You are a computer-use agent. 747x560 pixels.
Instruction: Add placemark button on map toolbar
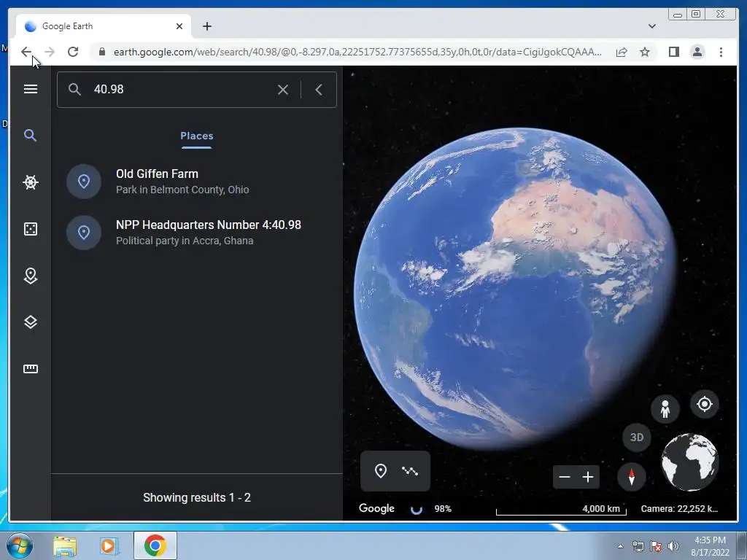tap(380, 471)
